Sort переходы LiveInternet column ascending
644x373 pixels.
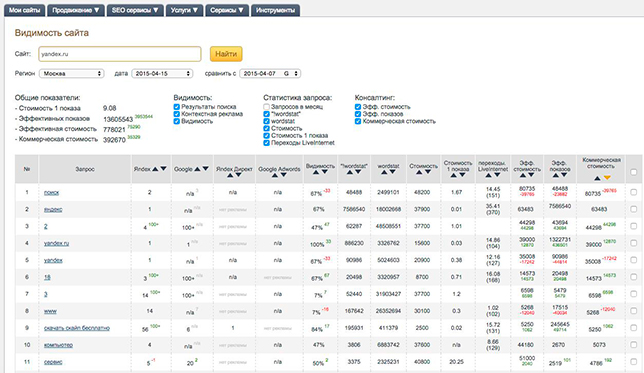[488, 175]
